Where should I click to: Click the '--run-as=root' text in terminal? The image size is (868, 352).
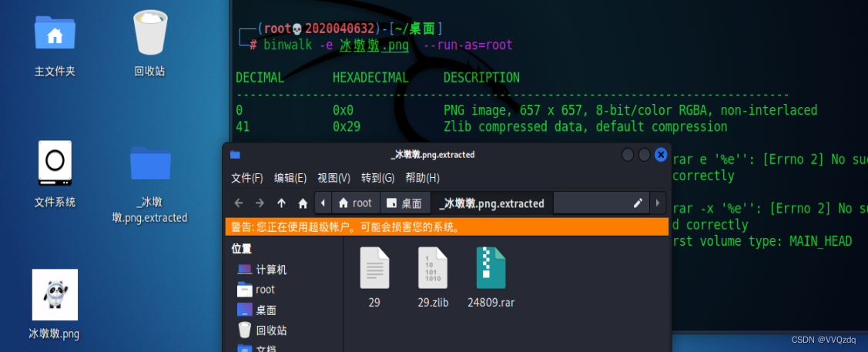click(468, 45)
